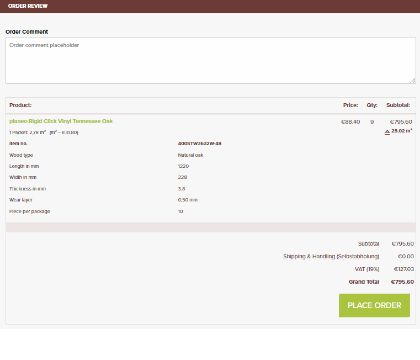Viewport: 420px width, 360px height.
Task: Click the Shipping & Handling (Selbstabholung) label
Action: pyautogui.click(x=331, y=256)
